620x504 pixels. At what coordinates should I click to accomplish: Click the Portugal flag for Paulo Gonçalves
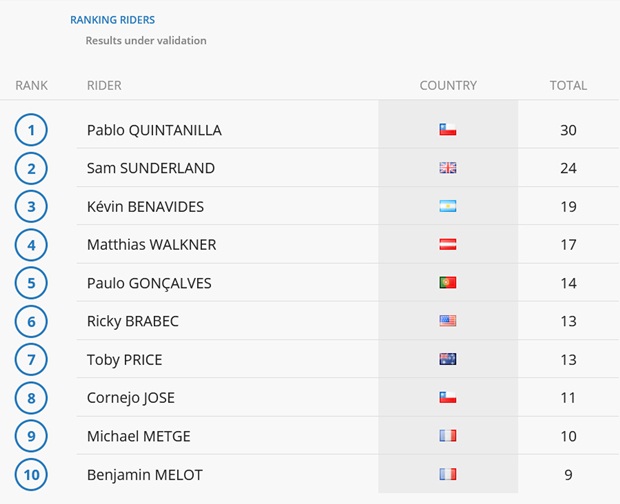[x=448, y=283]
